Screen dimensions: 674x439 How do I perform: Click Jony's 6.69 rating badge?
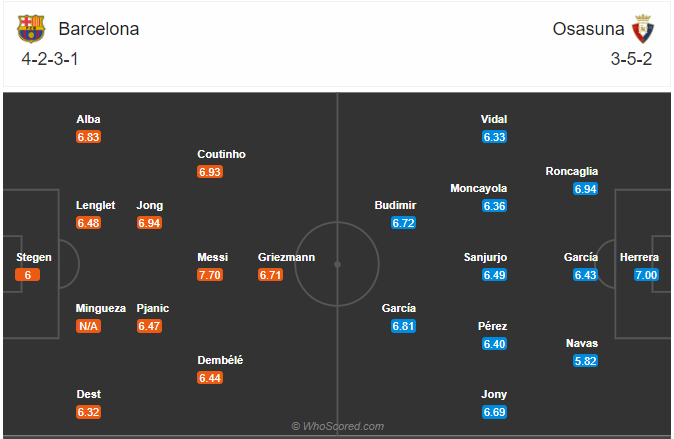pos(494,412)
